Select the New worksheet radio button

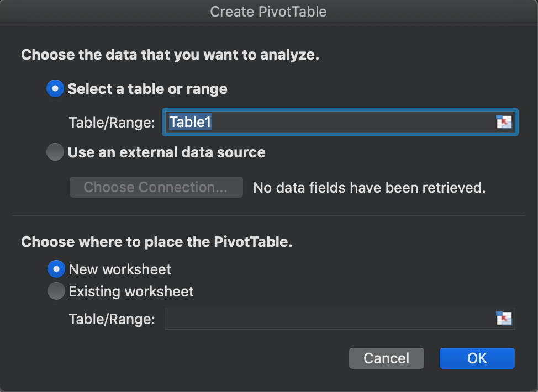[x=56, y=269]
